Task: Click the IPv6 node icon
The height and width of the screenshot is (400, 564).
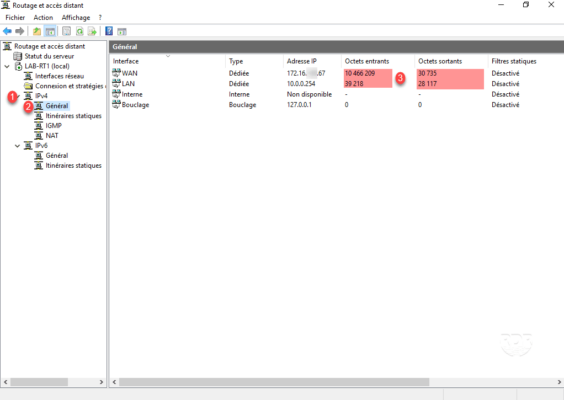Action: pyautogui.click(x=28, y=145)
